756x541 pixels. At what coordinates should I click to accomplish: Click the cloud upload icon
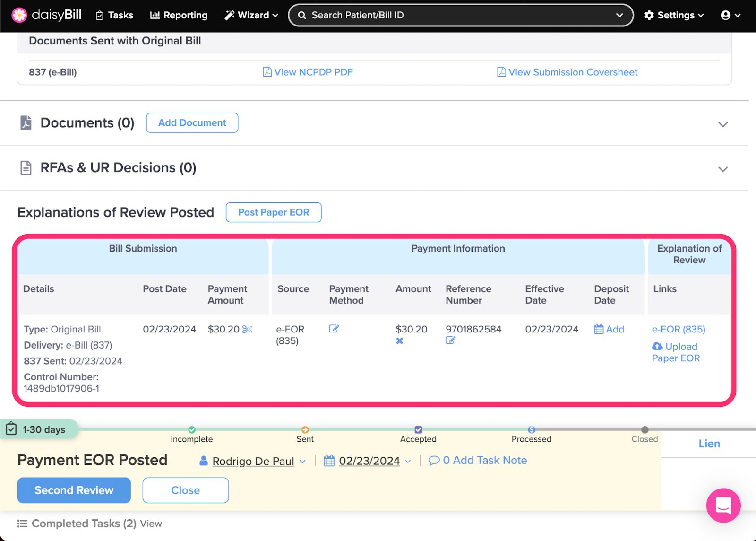657,346
